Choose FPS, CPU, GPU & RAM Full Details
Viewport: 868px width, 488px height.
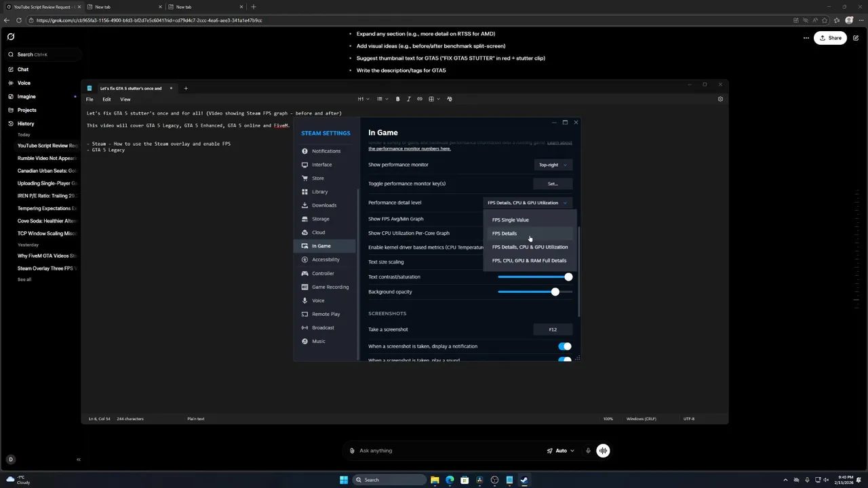click(x=529, y=260)
